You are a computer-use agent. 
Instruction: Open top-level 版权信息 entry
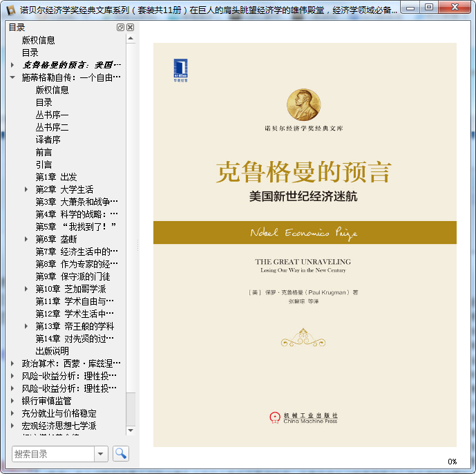pyautogui.click(x=38, y=40)
